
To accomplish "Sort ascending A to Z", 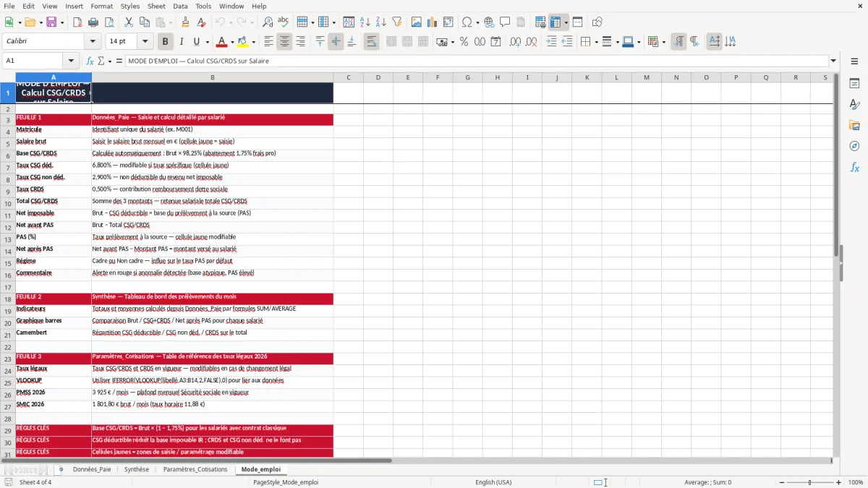I will [x=365, y=22].
